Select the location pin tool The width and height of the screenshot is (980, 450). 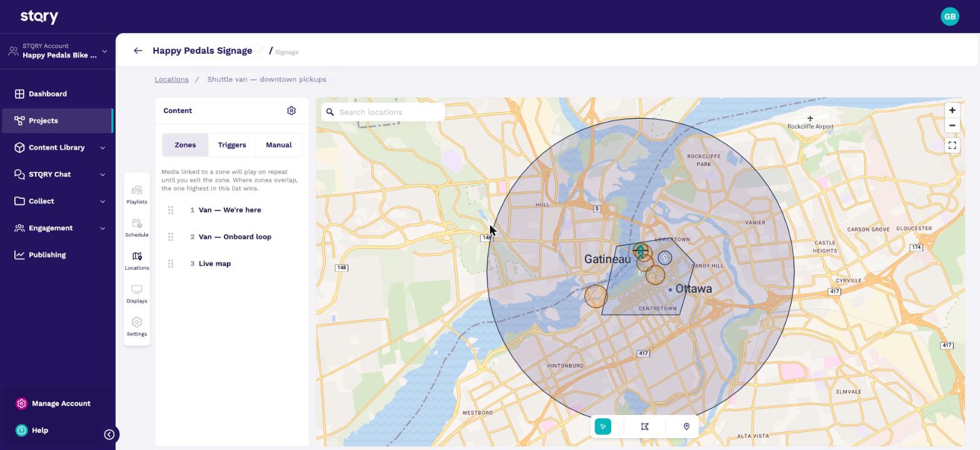[x=686, y=426]
